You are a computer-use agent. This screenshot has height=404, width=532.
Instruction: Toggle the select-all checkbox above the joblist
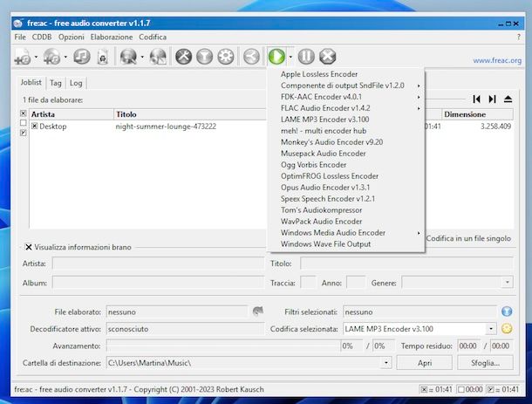(x=23, y=114)
